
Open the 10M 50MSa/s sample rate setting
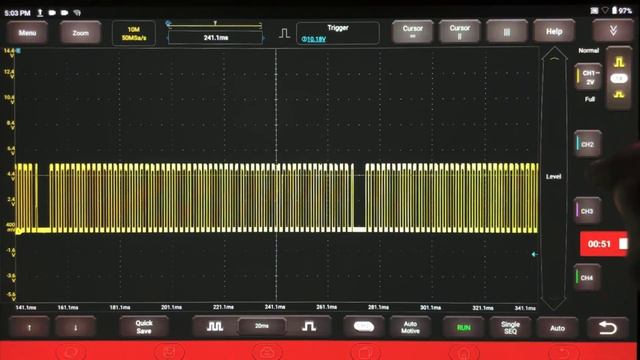tap(134, 33)
